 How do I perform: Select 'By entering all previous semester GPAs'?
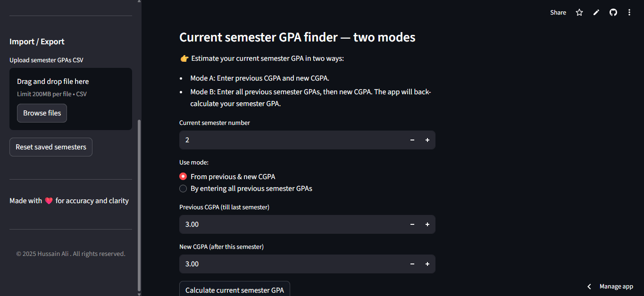(183, 189)
